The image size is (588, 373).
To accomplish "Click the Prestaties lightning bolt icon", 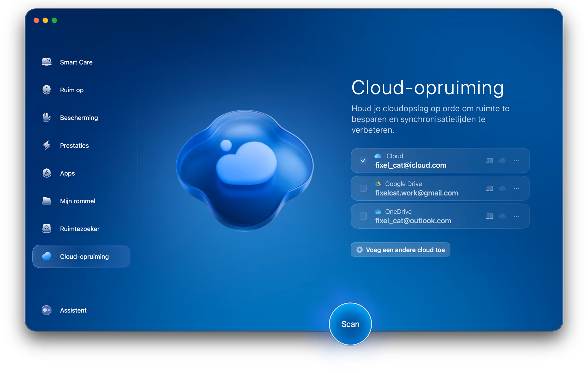I will point(47,145).
